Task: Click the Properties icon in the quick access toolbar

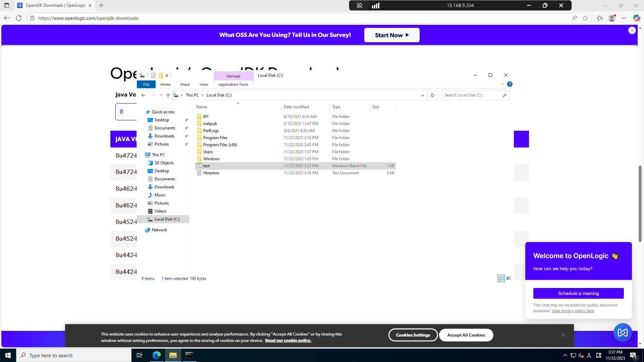Action: 153,75
